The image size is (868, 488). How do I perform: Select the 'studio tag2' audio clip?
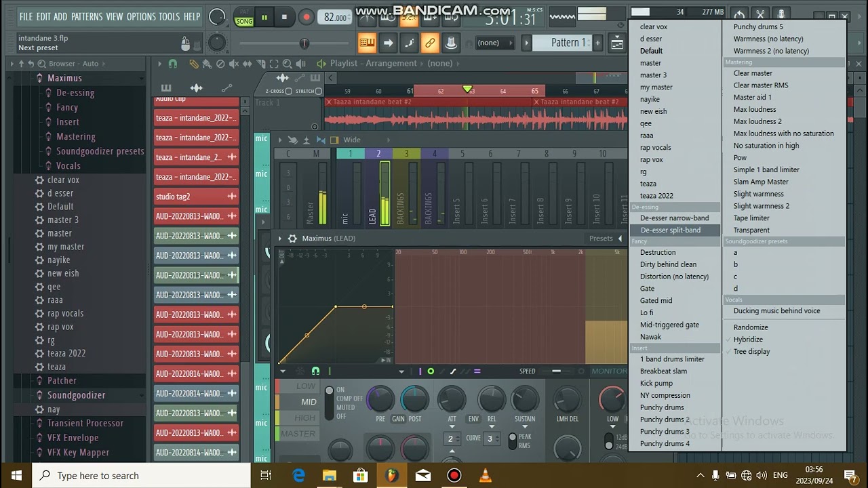coord(196,197)
